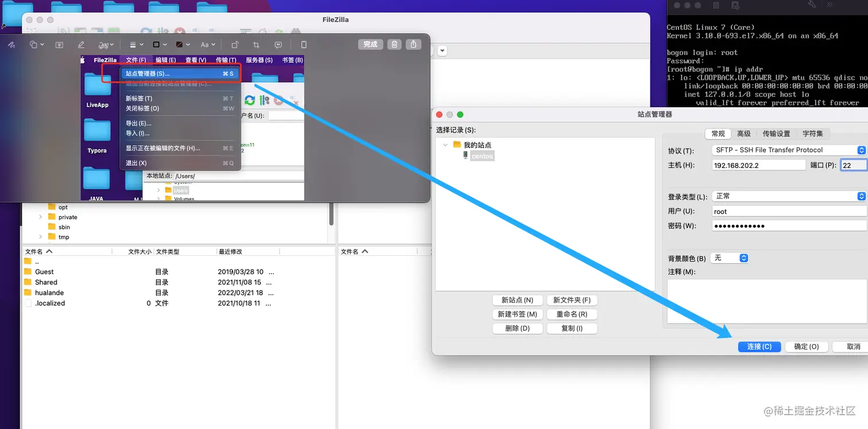Open the 协议 protocol dropdown showing SFTP

(789, 150)
